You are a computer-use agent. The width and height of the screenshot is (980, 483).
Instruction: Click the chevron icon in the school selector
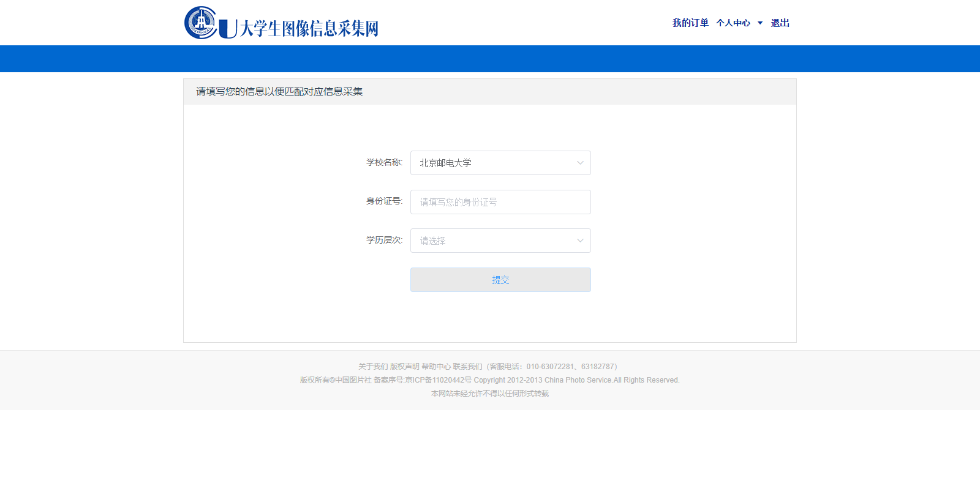(x=580, y=163)
